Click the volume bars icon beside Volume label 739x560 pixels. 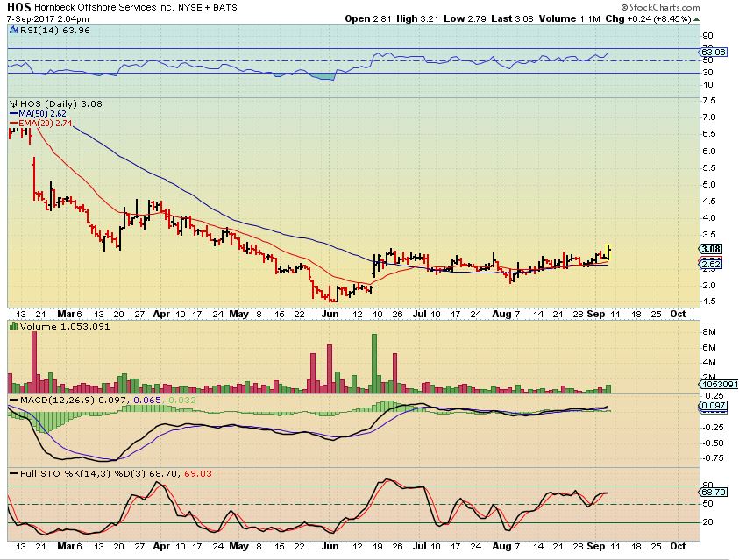[x=14, y=326]
